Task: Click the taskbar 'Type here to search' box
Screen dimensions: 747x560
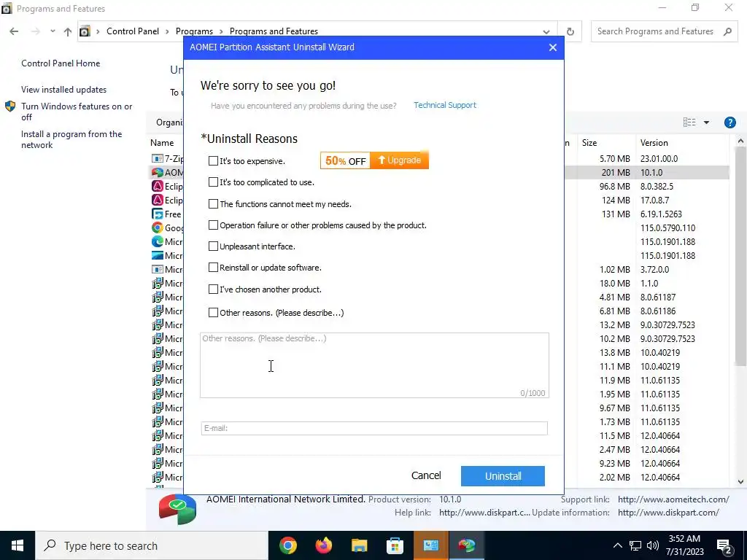Action: [x=152, y=545]
